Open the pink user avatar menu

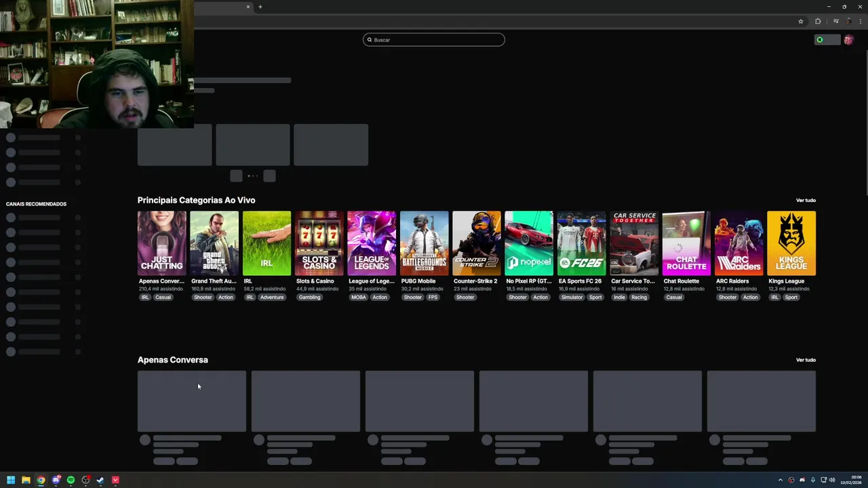pyautogui.click(x=848, y=40)
